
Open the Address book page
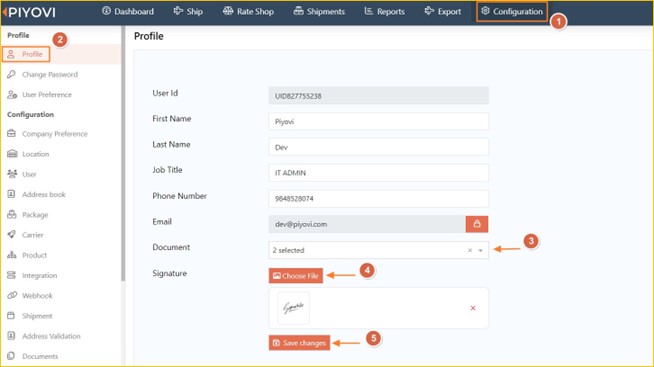pos(44,194)
